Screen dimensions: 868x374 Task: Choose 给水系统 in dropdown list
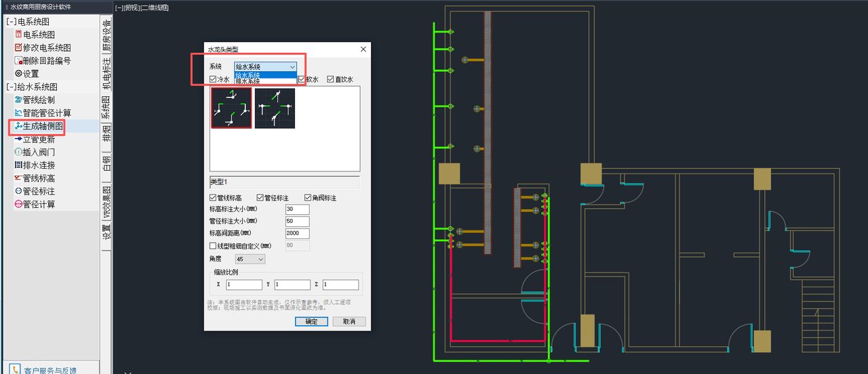click(265, 75)
